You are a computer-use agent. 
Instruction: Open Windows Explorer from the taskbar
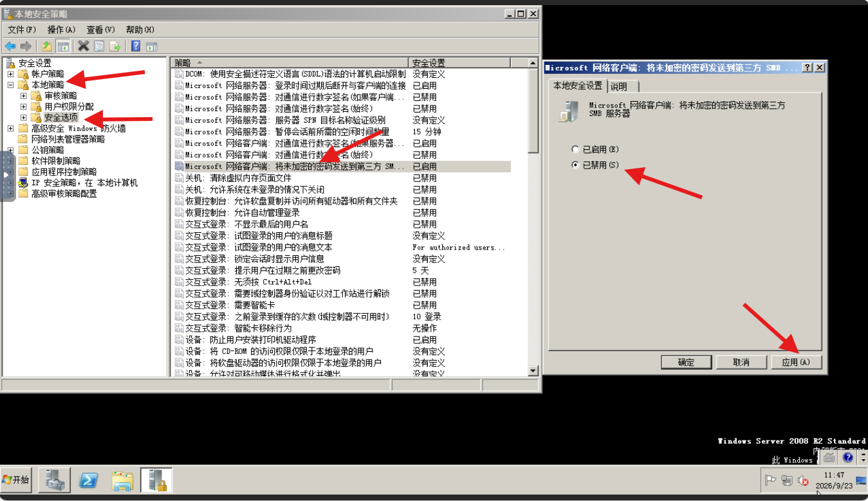(122, 480)
